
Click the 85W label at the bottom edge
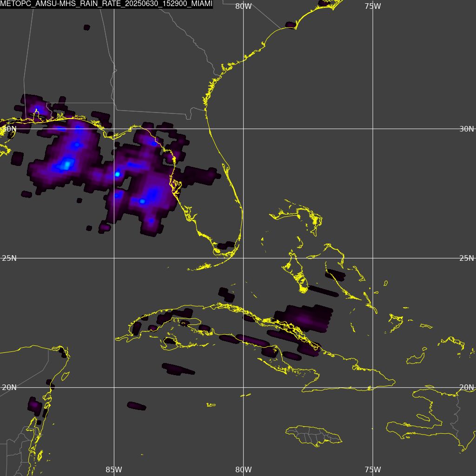tap(114, 469)
